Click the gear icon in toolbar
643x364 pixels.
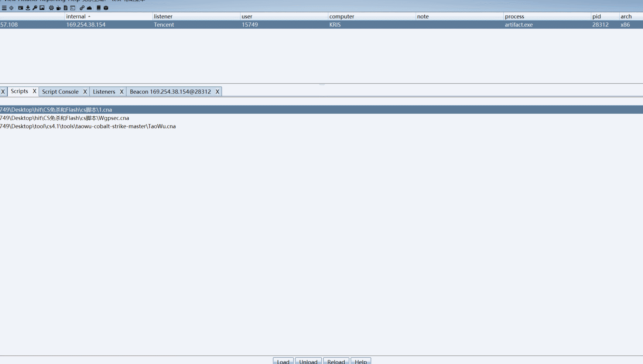click(51, 8)
